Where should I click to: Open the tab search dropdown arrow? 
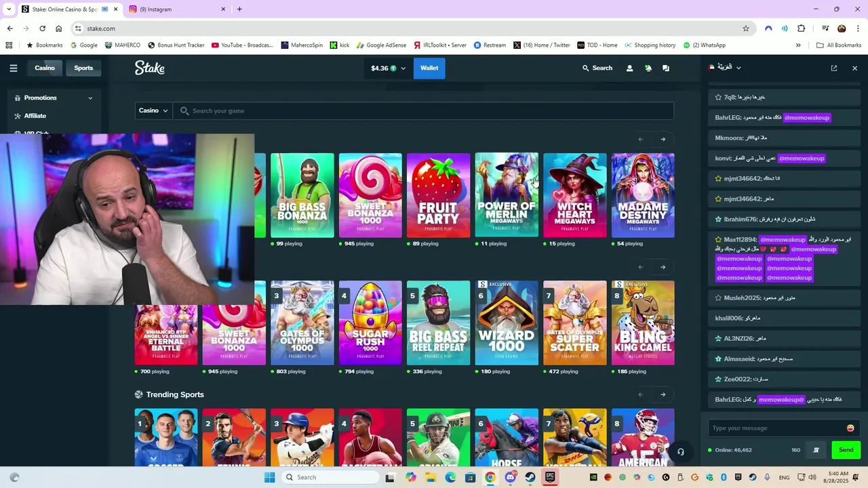tap(9, 9)
